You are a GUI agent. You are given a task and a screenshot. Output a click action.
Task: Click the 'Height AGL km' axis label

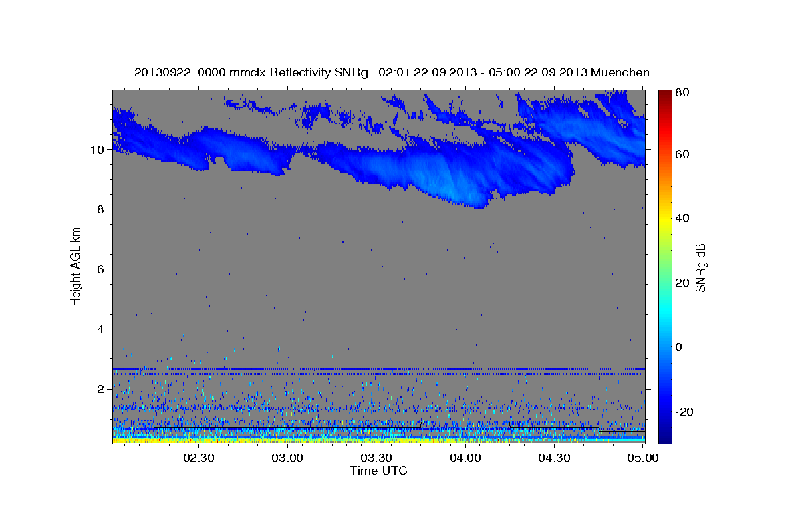click(x=76, y=265)
